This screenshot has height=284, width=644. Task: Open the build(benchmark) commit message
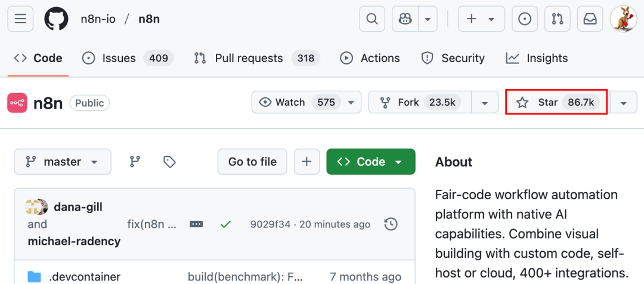(x=245, y=277)
